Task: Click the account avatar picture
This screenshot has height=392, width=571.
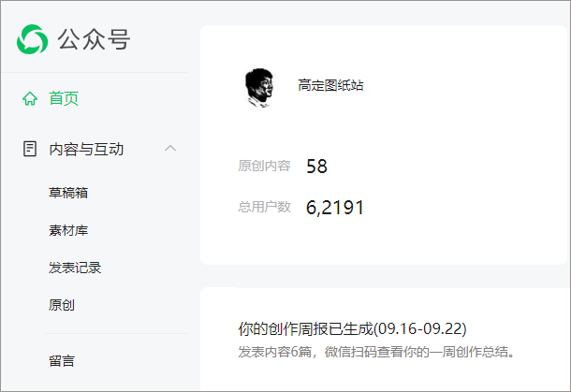Action: coord(258,88)
